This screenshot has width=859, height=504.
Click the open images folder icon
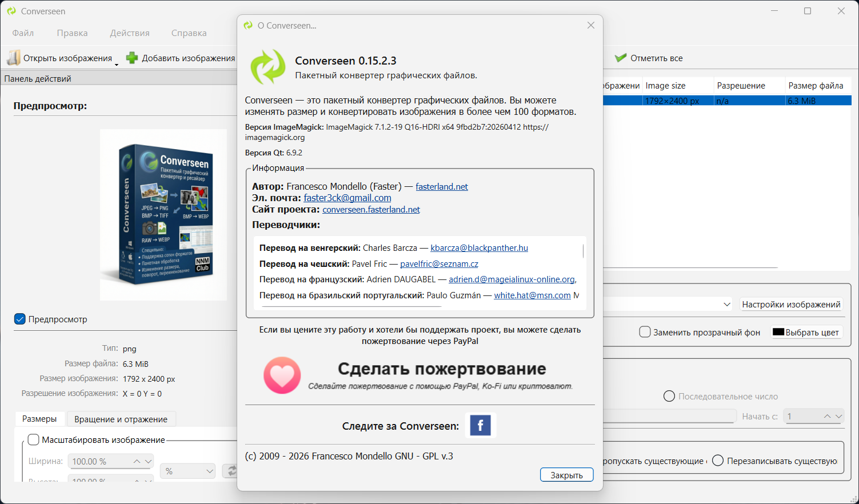[13, 58]
